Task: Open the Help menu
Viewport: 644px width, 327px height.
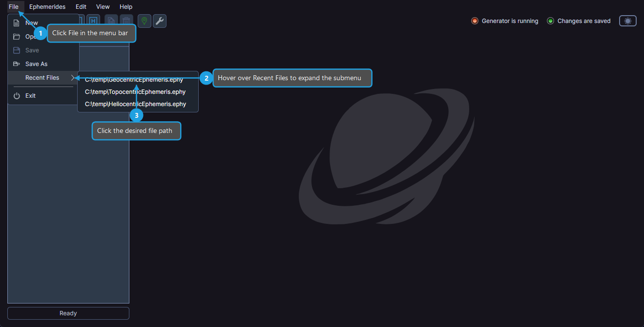Action: click(x=125, y=6)
